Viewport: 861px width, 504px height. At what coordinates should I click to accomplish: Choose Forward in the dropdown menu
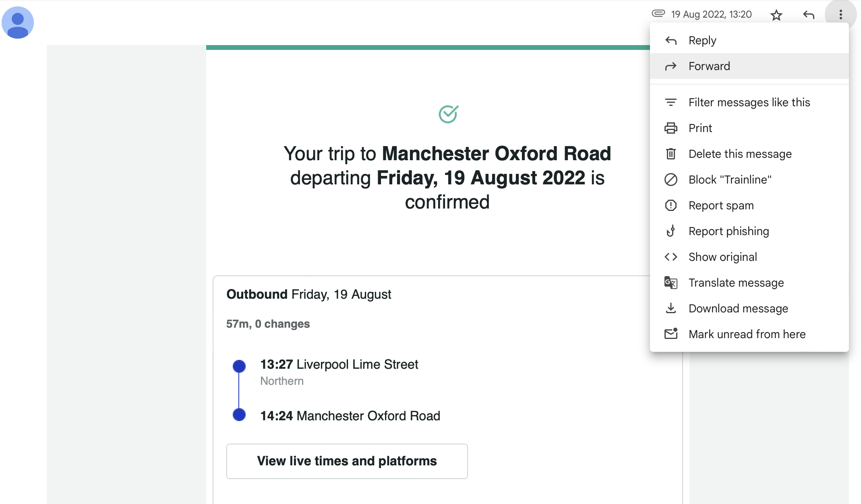(709, 66)
